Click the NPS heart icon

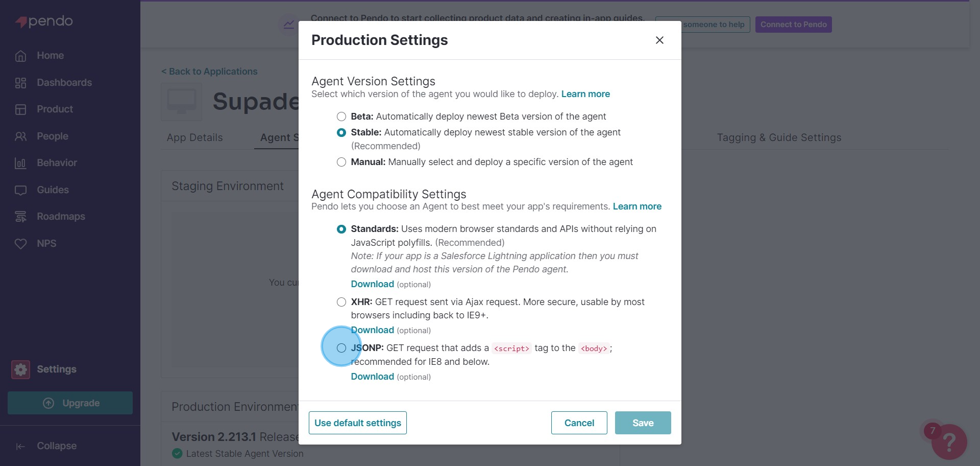pos(20,244)
